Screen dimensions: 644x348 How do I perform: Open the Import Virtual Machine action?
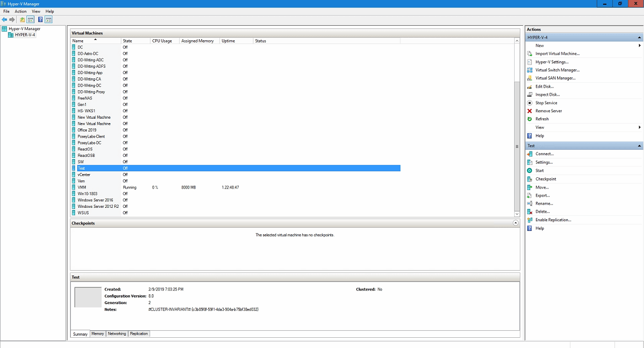click(x=558, y=53)
